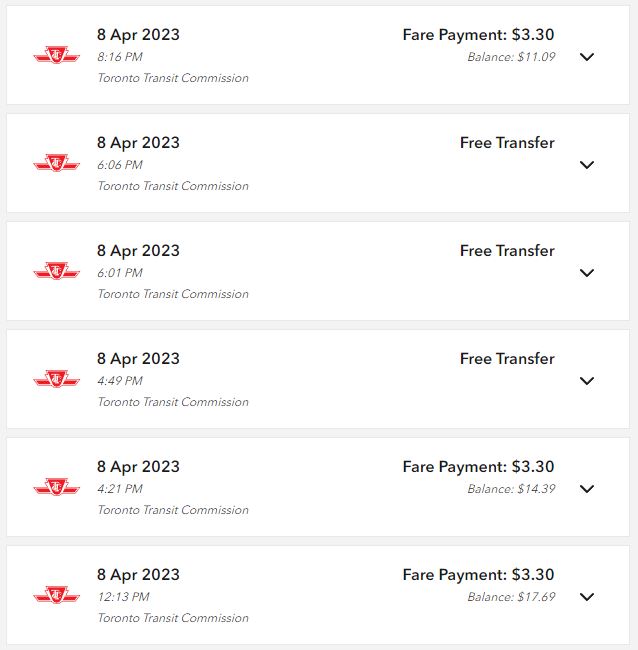
Task: Expand the 6:01 PM free transfer row
Action: point(587,273)
